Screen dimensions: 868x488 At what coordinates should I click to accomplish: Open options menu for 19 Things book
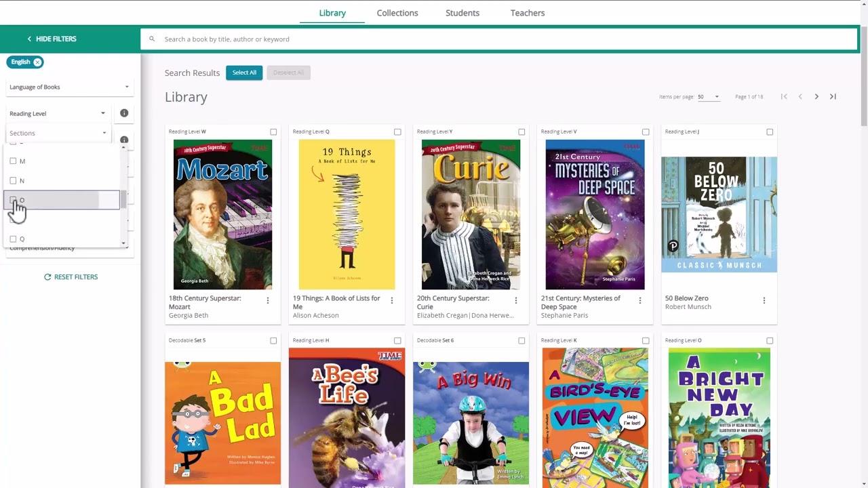point(391,300)
